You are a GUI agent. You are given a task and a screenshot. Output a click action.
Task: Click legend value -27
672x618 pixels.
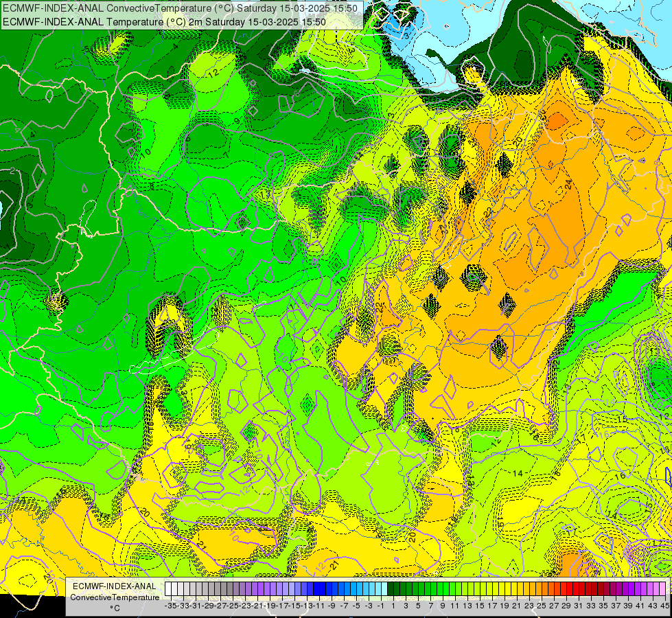221,606
